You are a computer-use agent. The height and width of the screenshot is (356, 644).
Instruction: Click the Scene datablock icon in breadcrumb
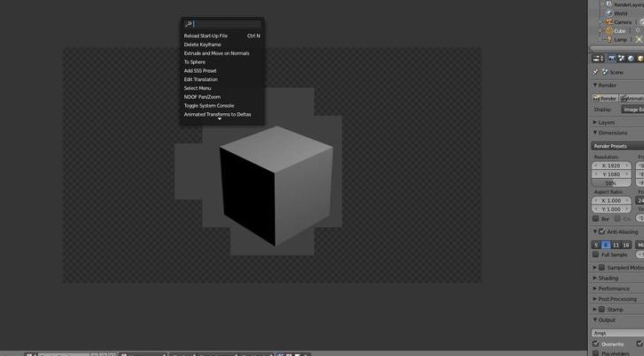coord(605,72)
